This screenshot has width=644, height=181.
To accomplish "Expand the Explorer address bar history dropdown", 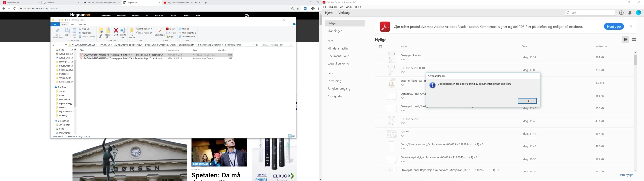I will [x=254, y=45].
